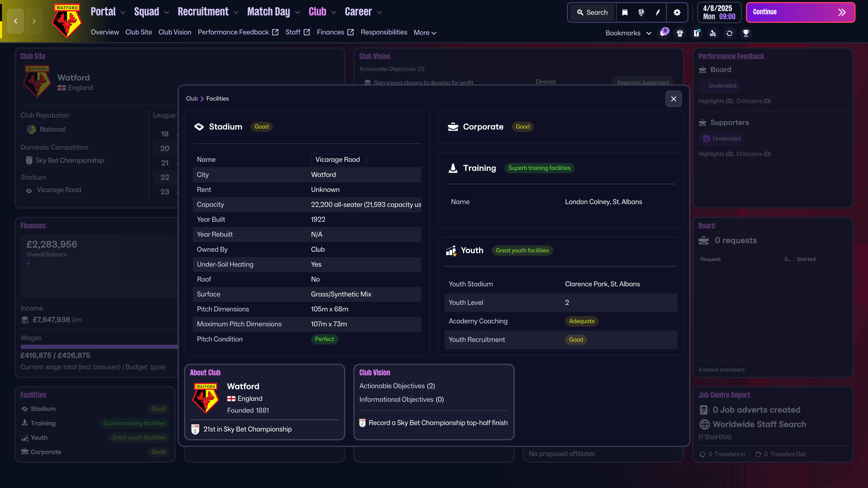Open the Club Vision sub-tab
Viewport: 868px width, 488px height.
(175, 32)
